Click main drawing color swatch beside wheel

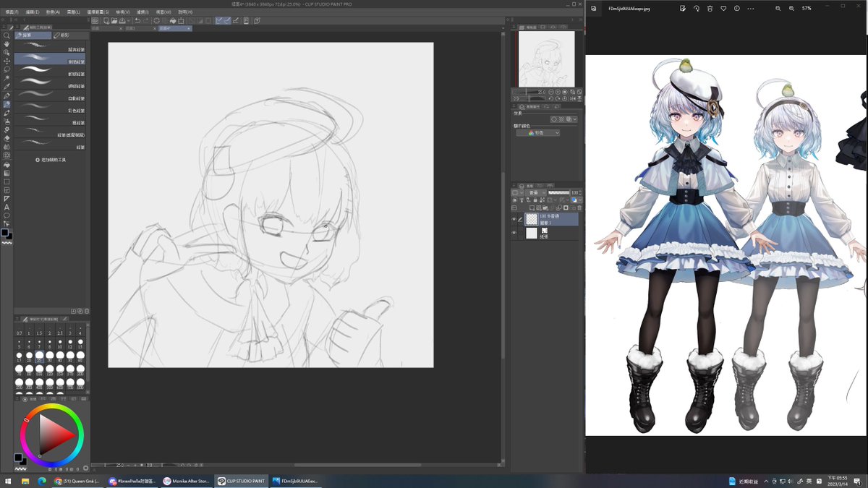tap(18, 457)
